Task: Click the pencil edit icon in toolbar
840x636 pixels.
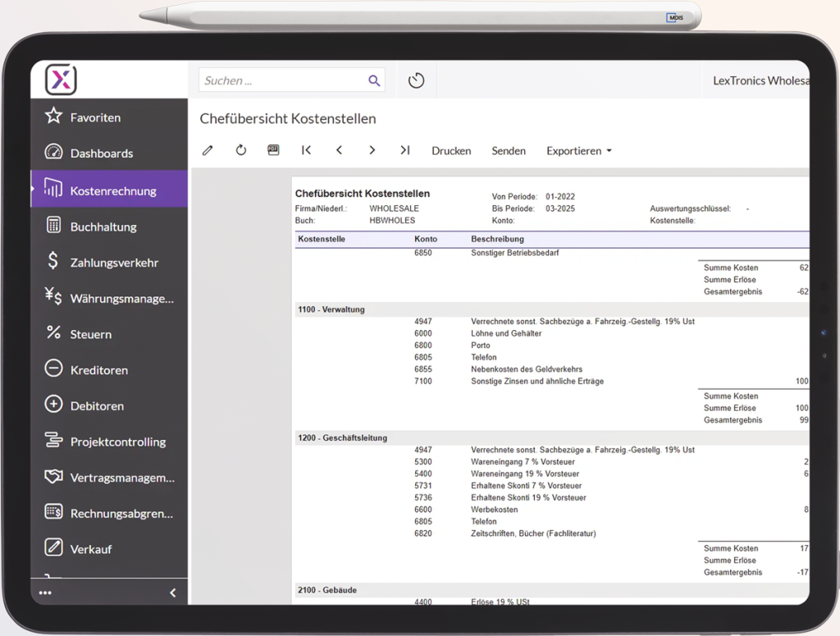Action: (208, 150)
